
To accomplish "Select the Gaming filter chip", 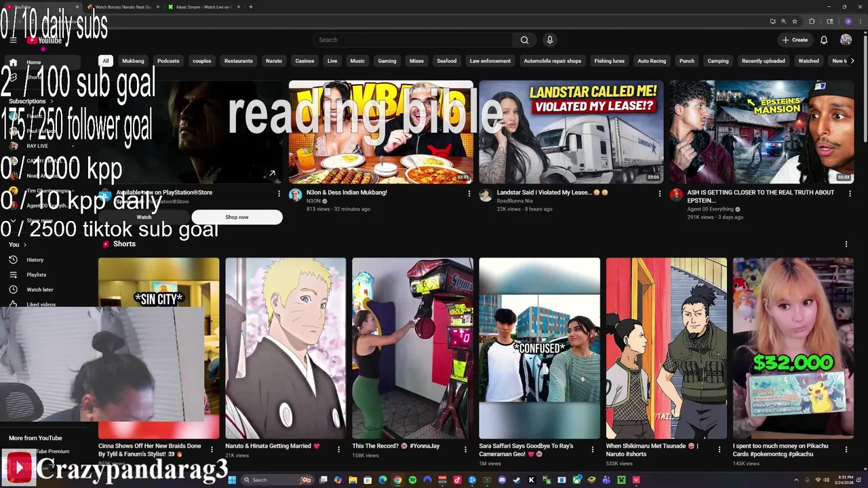I will 387,61.
